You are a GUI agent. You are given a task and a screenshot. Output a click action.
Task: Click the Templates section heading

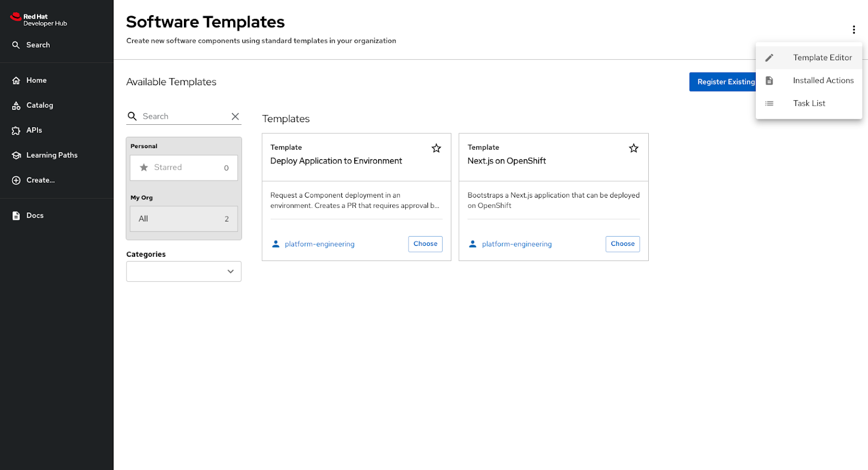(x=286, y=119)
